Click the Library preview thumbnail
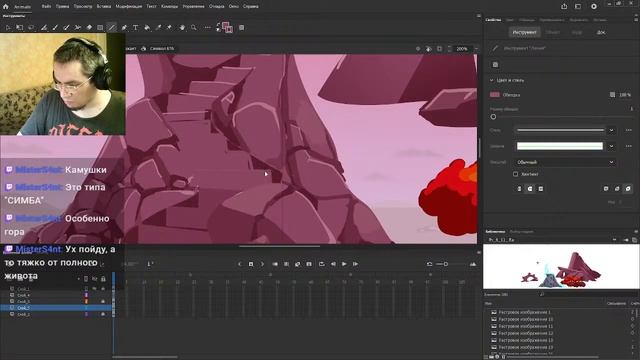Viewport: 640px width, 360px height. pyautogui.click(x=561, y=267)
